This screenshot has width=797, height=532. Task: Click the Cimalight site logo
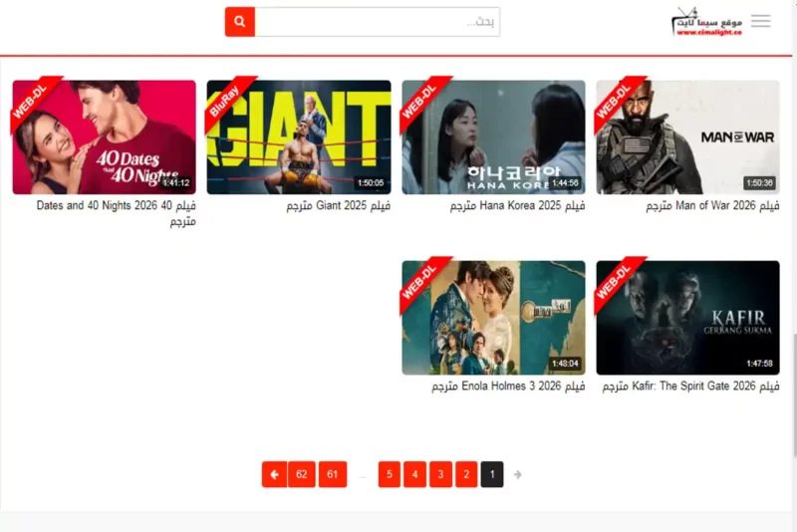(x=707, y=22)
